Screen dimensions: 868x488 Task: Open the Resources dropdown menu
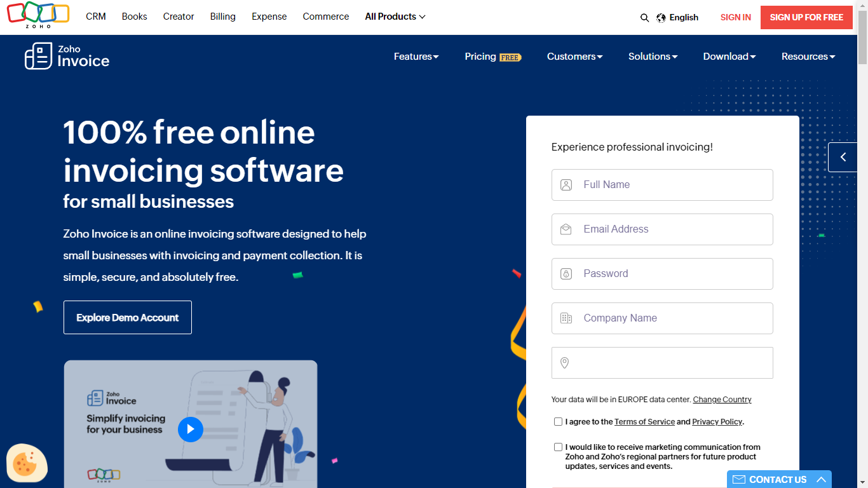pyautogui.click(x=808, y=57)
